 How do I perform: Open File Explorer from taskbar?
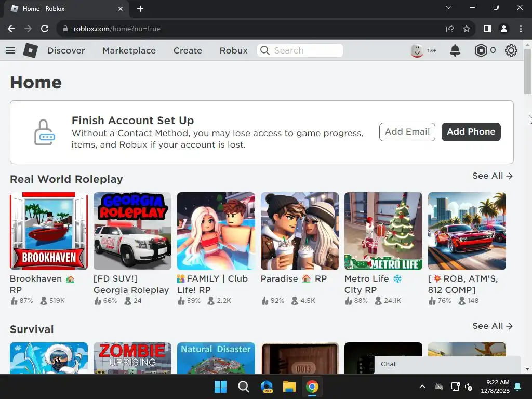(x=289, y=387)
